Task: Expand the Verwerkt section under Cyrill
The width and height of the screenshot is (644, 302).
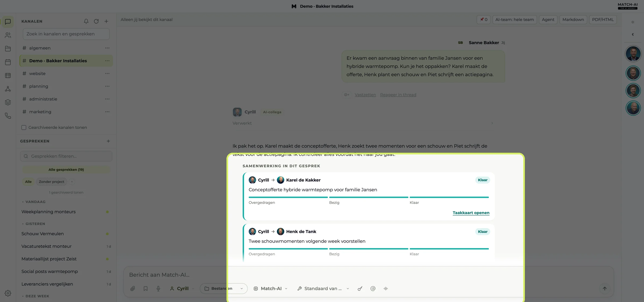Action: (x=363, y=123)
